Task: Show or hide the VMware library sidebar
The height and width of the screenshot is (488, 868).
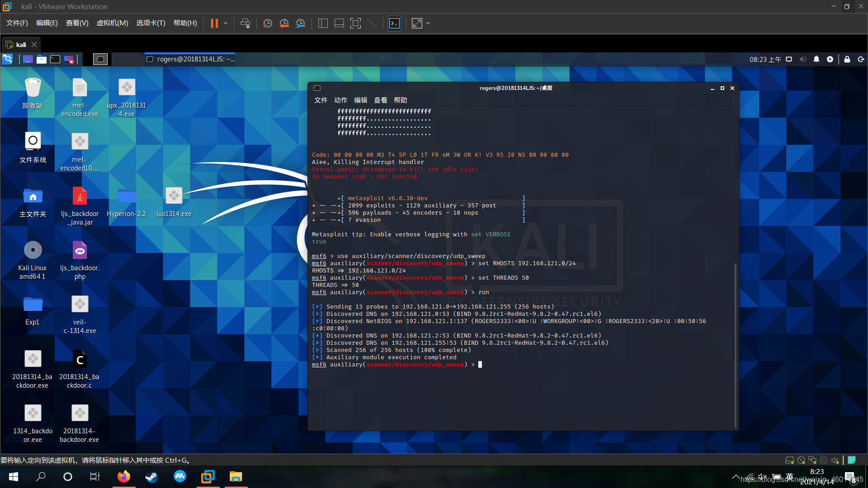Action: tap(323, 23)
